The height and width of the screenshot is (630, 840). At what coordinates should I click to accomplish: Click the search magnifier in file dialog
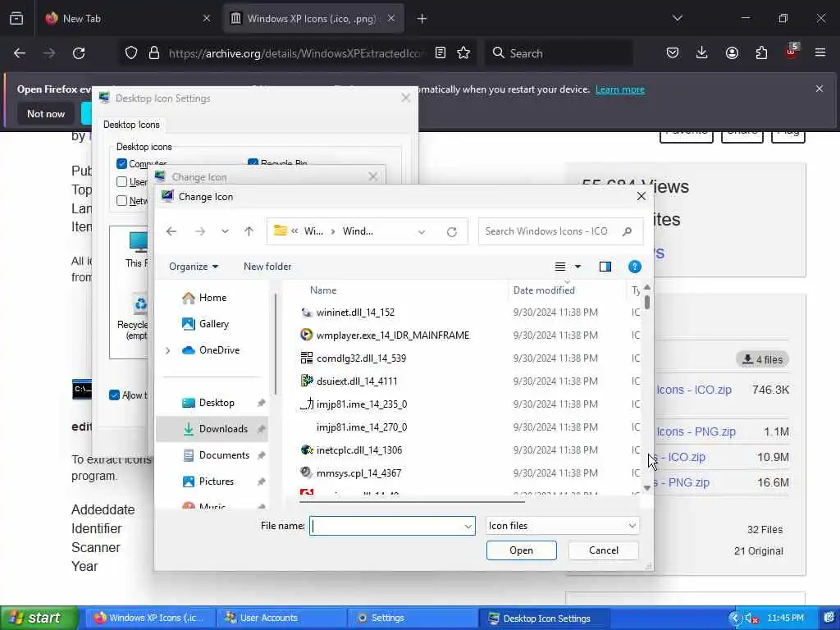[627, 231]
